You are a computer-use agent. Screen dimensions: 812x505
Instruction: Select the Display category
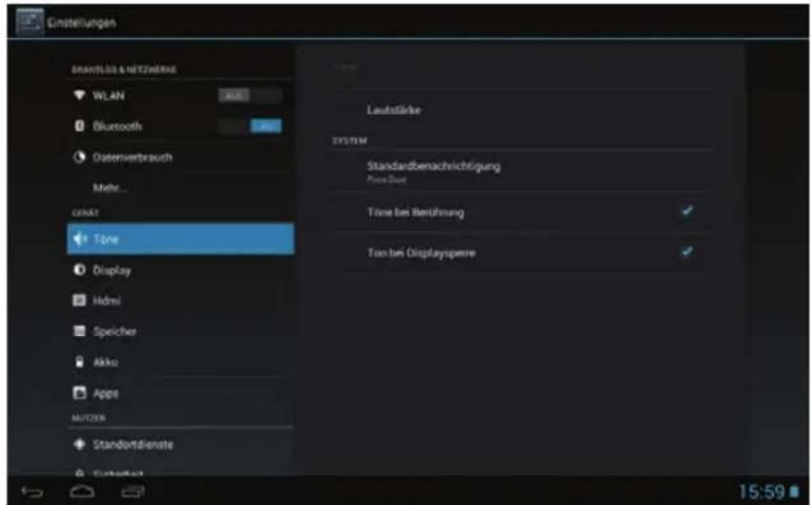tap(180, 270)
